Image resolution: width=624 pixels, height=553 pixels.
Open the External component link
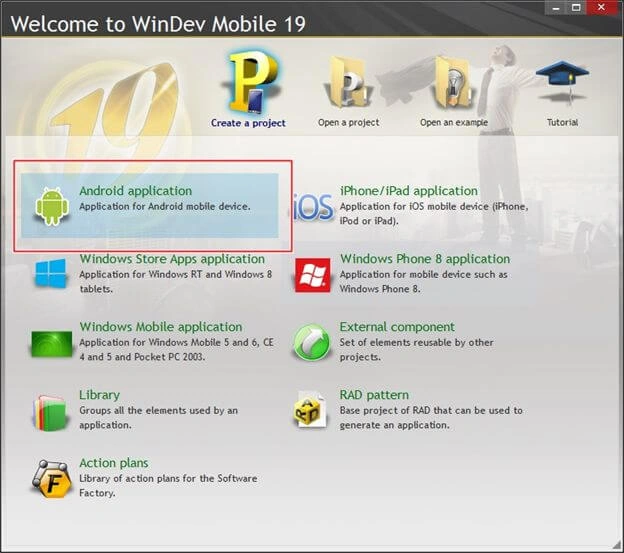(397, 327)
